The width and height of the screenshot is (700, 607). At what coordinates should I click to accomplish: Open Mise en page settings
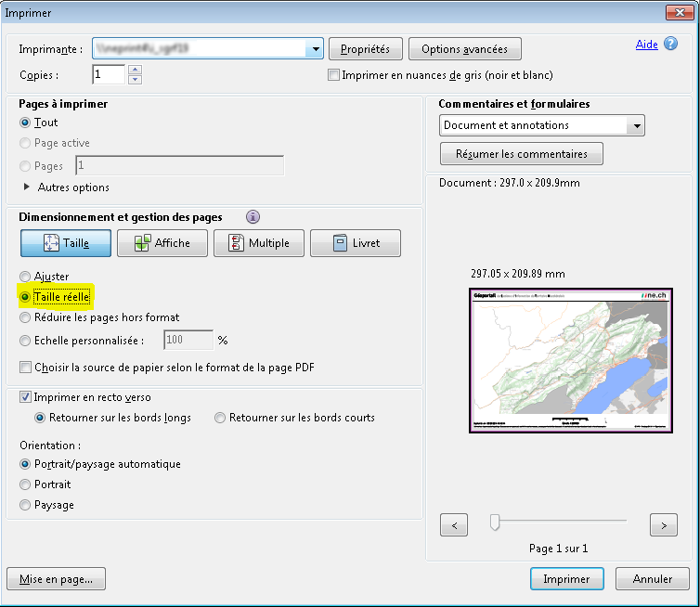(x=56, y=579)
